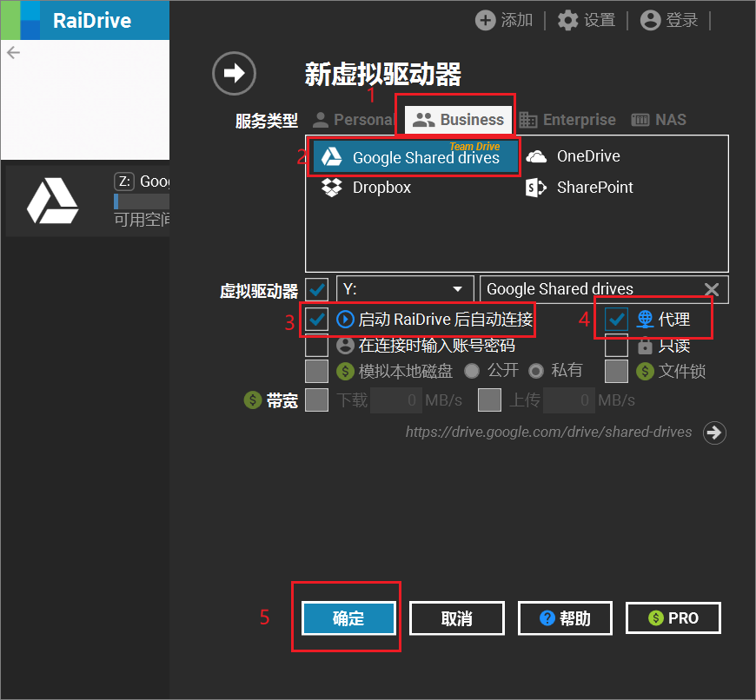756x700 pixels.
Task: Open the drive.google.com shared-drives link
Action: click(x=548, y=433)
